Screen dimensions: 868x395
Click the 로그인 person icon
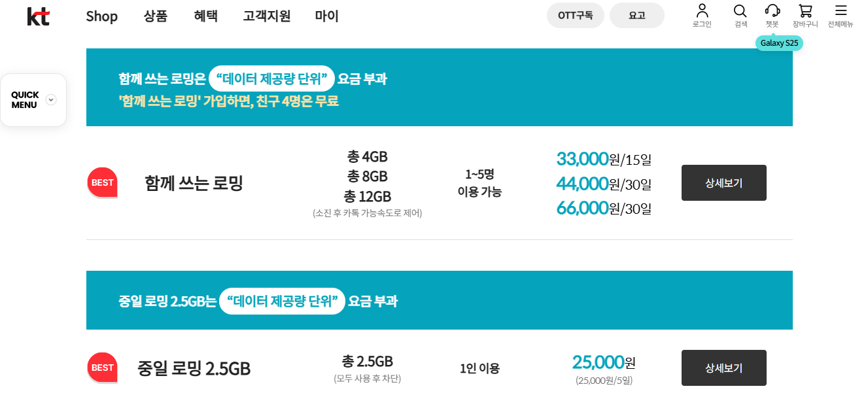tap(703, 14)
